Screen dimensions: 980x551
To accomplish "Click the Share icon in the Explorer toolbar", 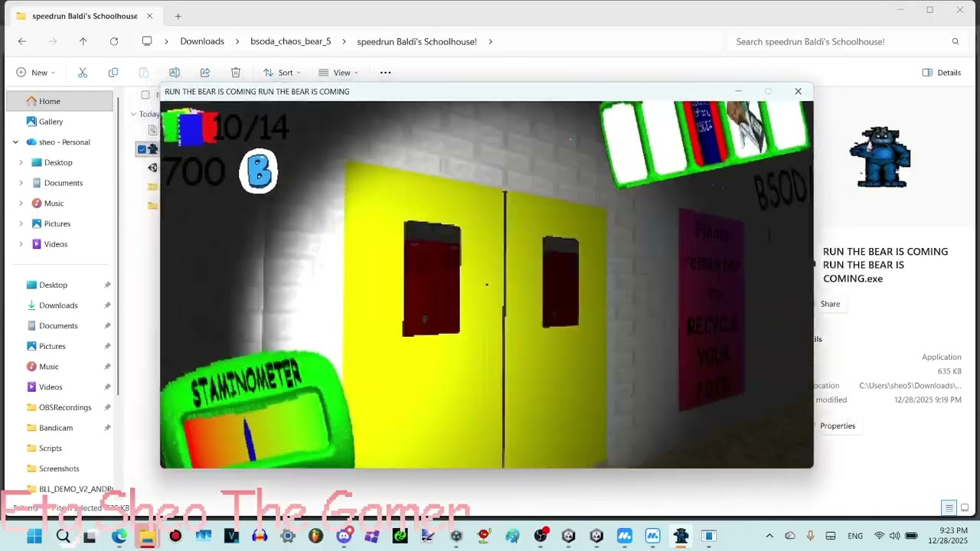I will click(x=205, y=73).
